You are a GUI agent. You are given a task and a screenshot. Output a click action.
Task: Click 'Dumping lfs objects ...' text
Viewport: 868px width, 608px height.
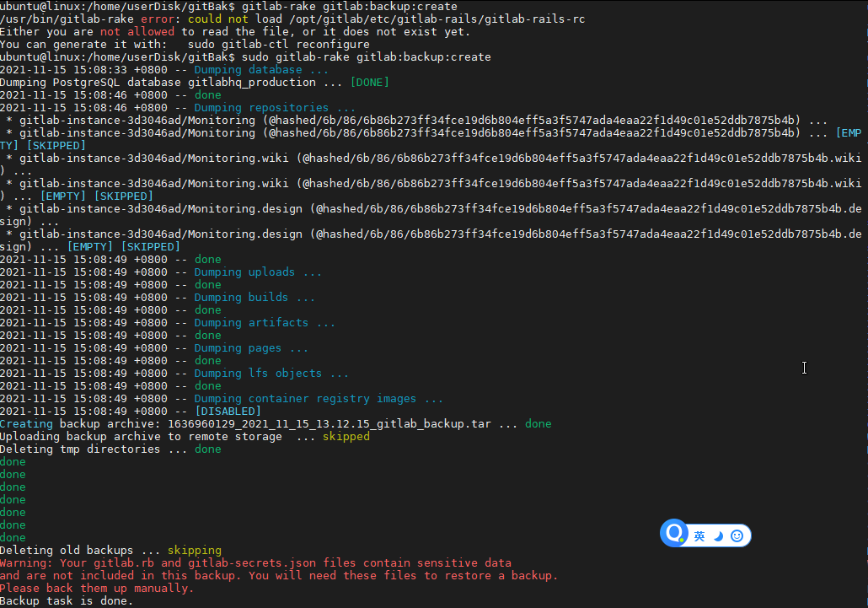coord(271,374)
